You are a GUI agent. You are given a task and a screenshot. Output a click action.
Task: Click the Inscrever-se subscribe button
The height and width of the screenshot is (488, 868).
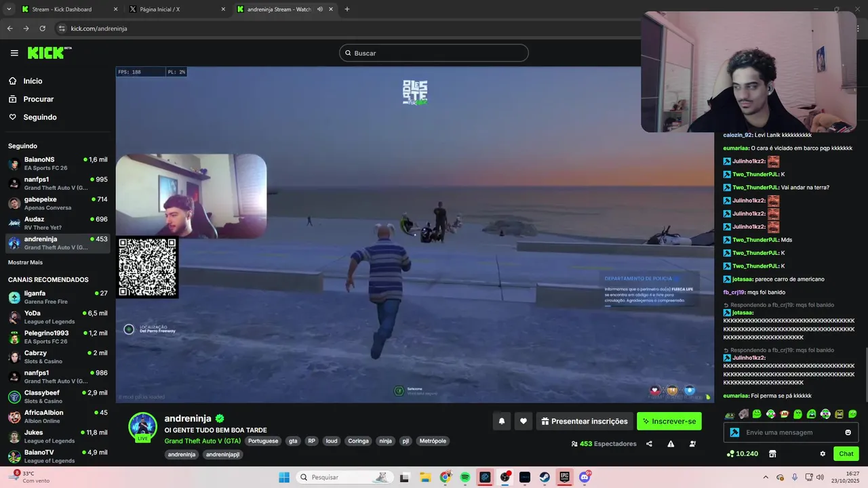coord(669,421)
